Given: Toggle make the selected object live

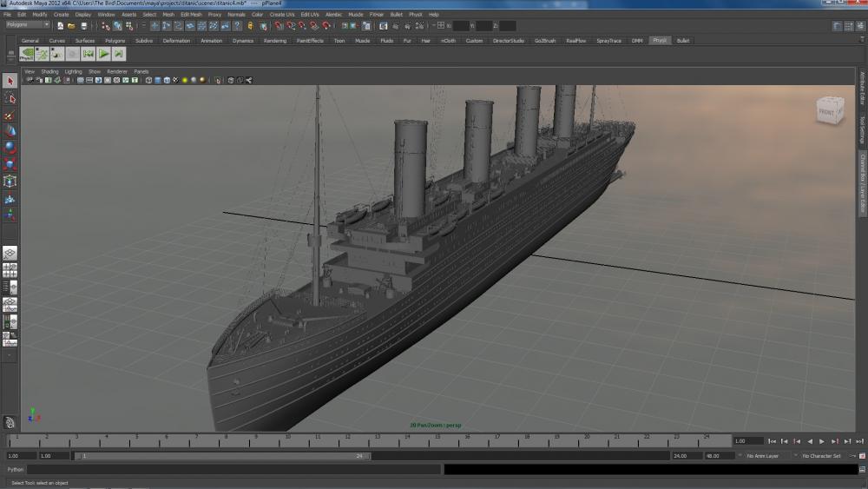Looking at the screenshot, I should click(326, 25).
